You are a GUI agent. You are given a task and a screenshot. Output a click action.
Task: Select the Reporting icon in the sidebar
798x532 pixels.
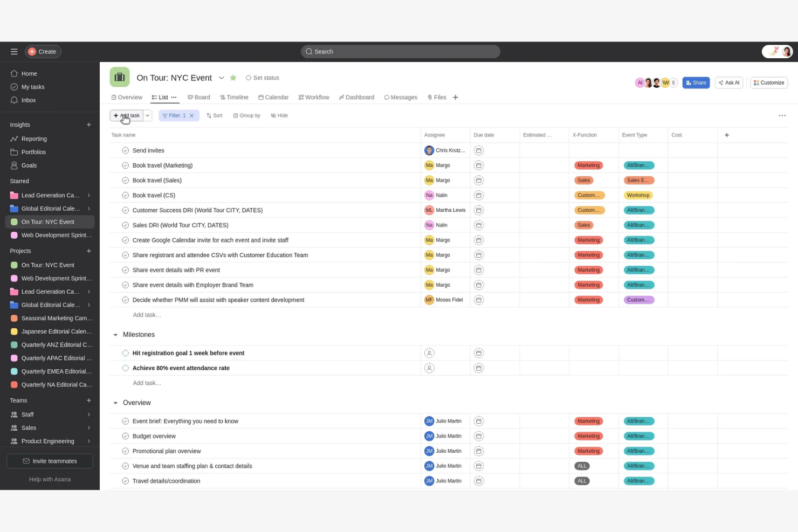[x=15, y=139]
